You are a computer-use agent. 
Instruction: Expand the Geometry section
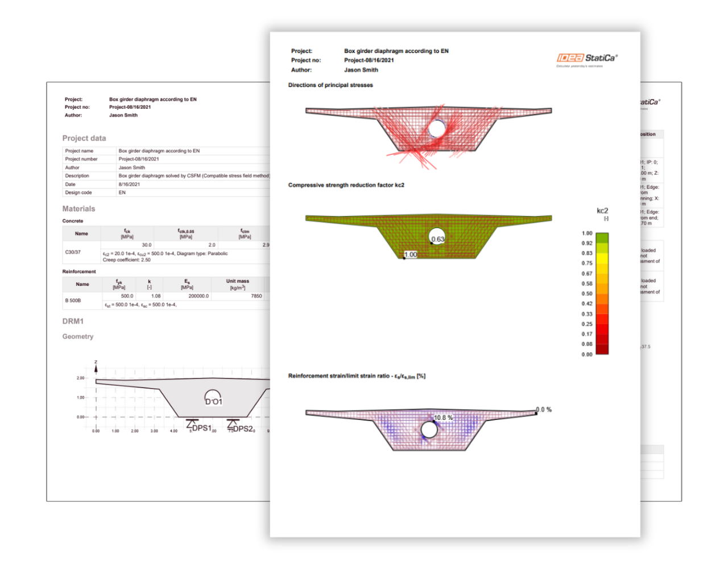(77, 337)
